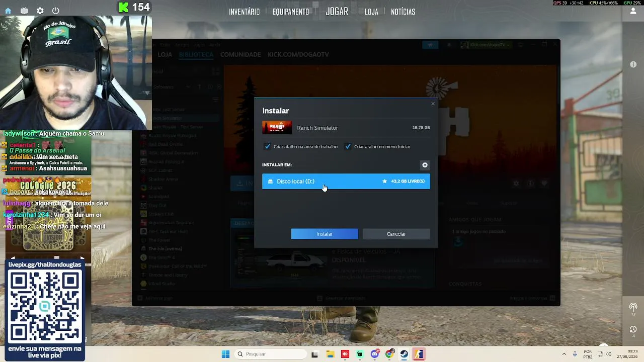Open the EQUIPAMENTO tab in the game menu

pos(291,12)
